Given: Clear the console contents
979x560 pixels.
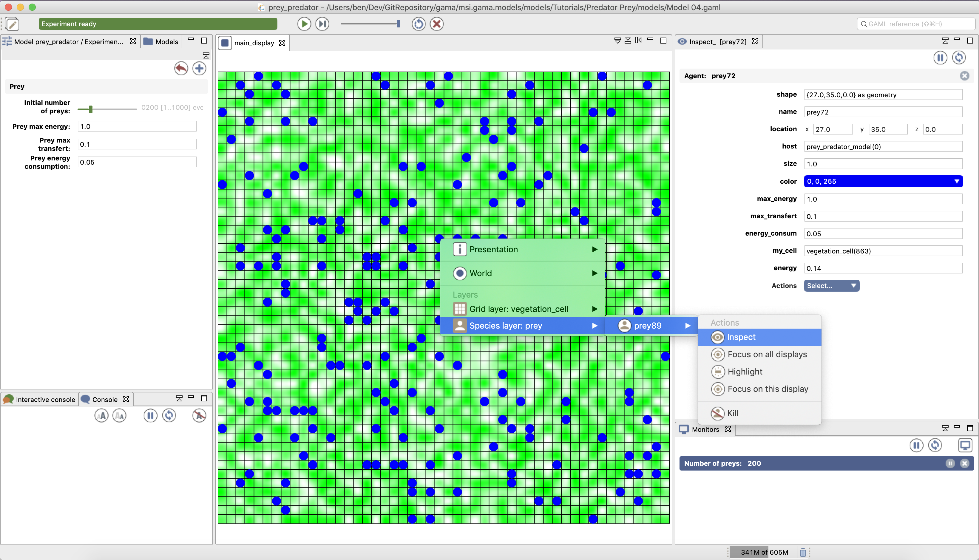Looking at the screenshot, I should [x=199, y=416].
